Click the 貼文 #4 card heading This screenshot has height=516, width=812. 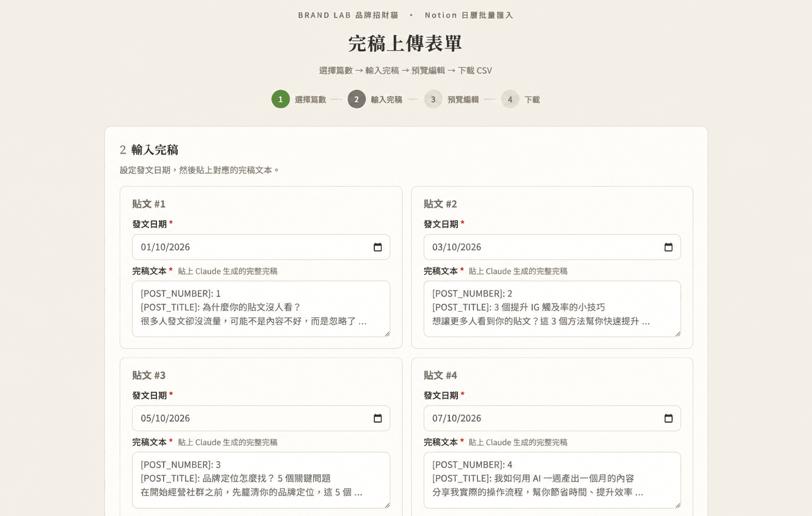440,375
